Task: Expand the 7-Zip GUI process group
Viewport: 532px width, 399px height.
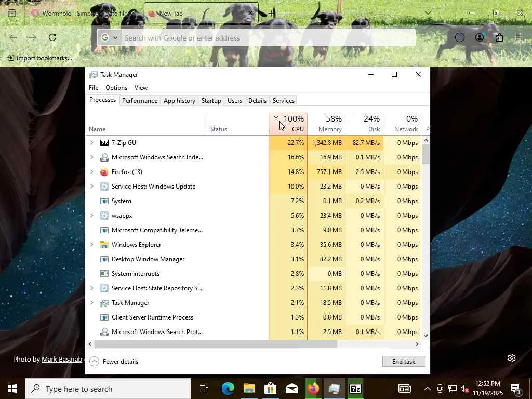Action: click(x=91, y=143)
